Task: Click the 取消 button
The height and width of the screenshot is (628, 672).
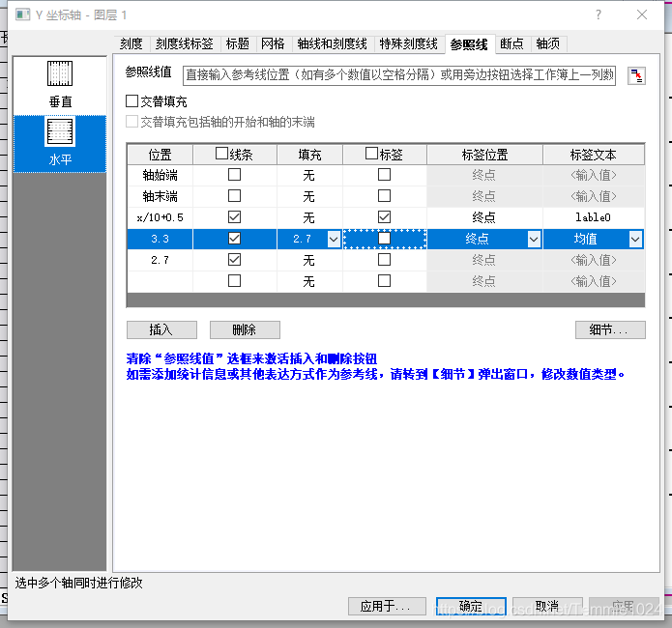Action: [x=547, y=606]
